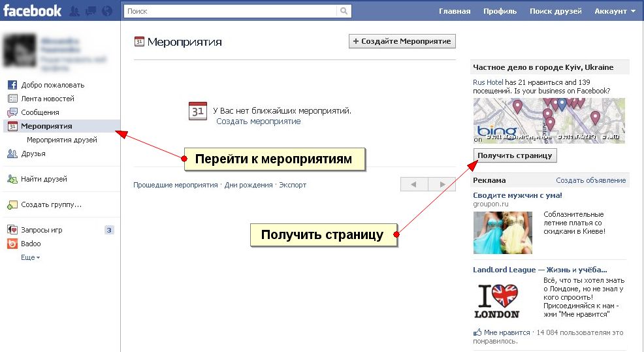The image size is (644, 352).
Task: Click the Экспорт link
Action: pos(293,185)
